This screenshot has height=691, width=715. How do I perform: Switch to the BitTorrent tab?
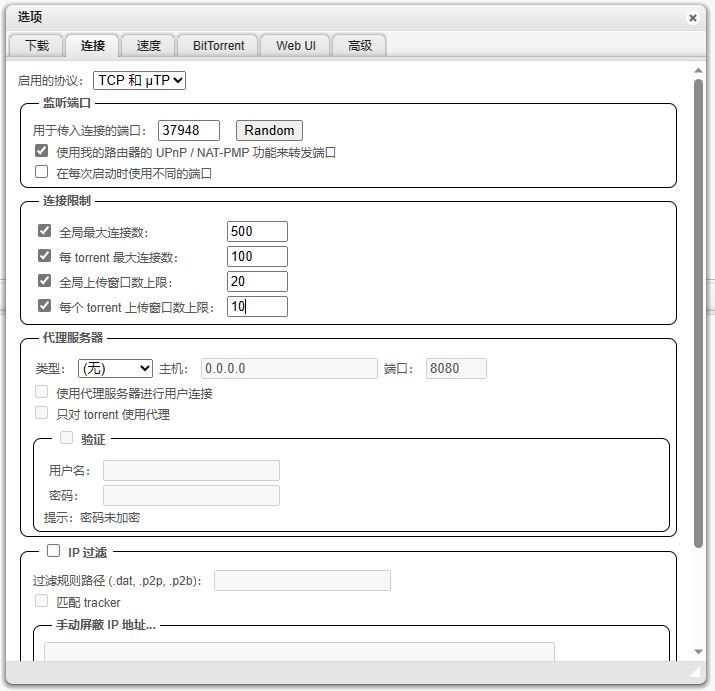218,45
